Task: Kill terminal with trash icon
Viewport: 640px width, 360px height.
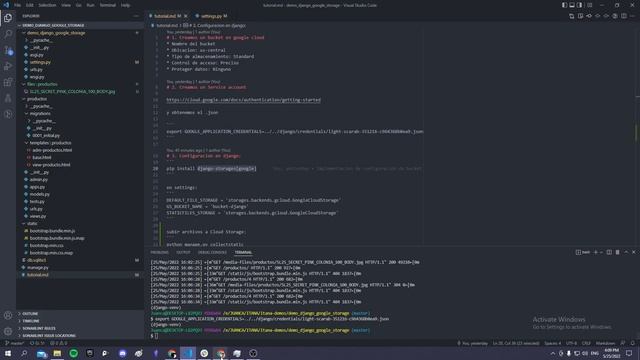Action: 617,252
